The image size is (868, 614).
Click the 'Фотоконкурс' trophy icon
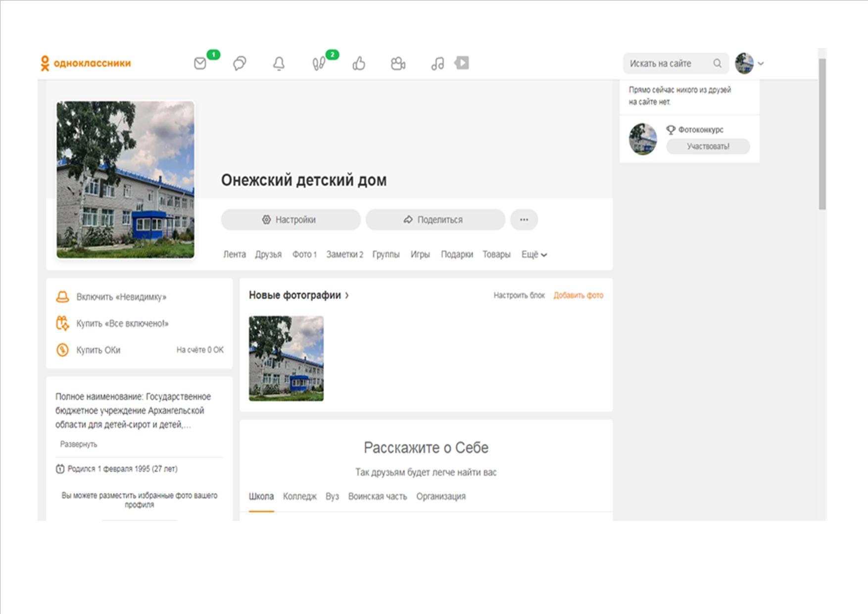point(671,130)
